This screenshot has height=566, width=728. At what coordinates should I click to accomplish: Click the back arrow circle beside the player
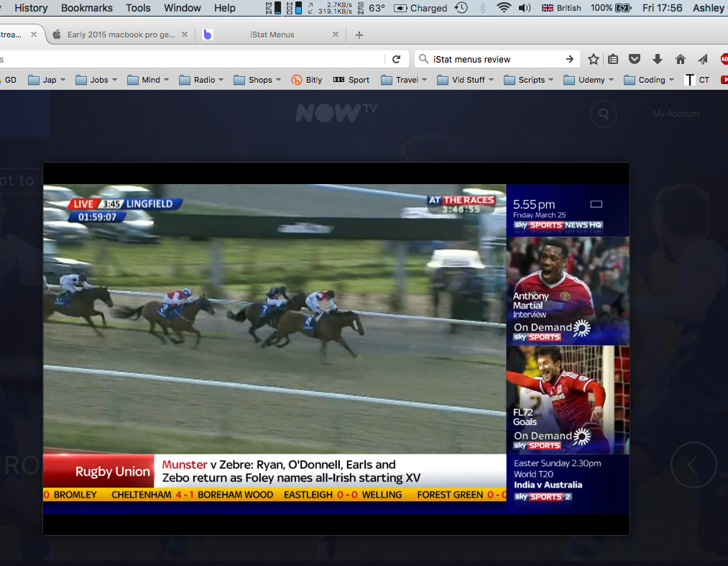tap(694, 465)
